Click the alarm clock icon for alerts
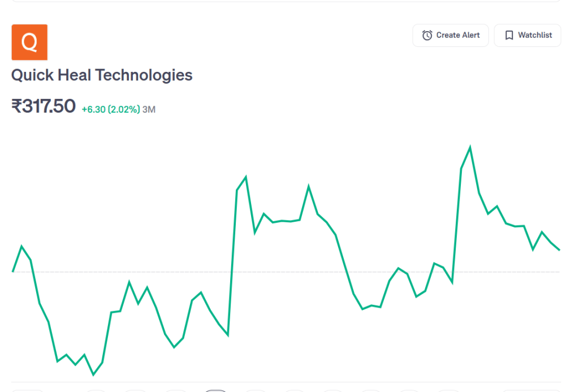The image size is (579, 392). (427, 35)
